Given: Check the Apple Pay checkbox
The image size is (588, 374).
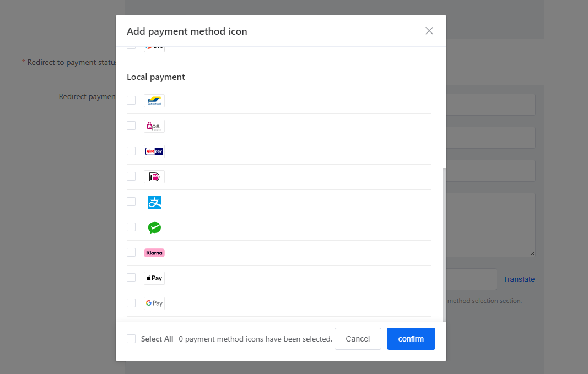Looking at the screenshot, I should [x=131, y=278].
